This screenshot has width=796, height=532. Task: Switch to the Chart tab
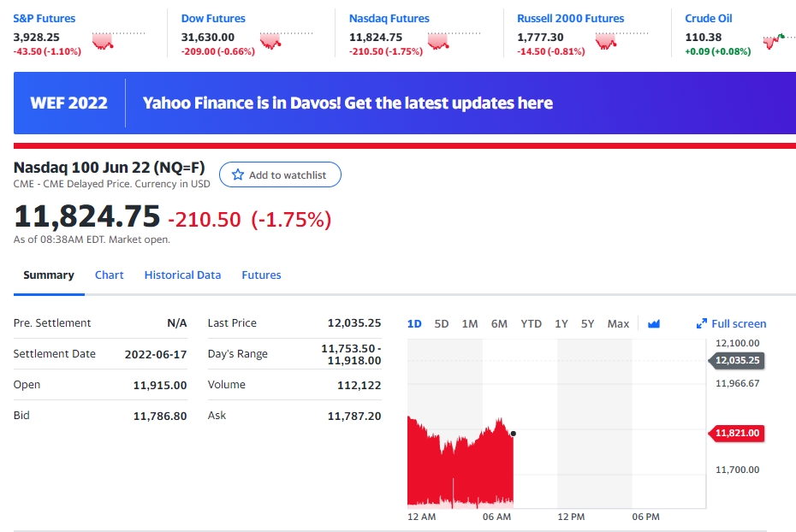110,275
